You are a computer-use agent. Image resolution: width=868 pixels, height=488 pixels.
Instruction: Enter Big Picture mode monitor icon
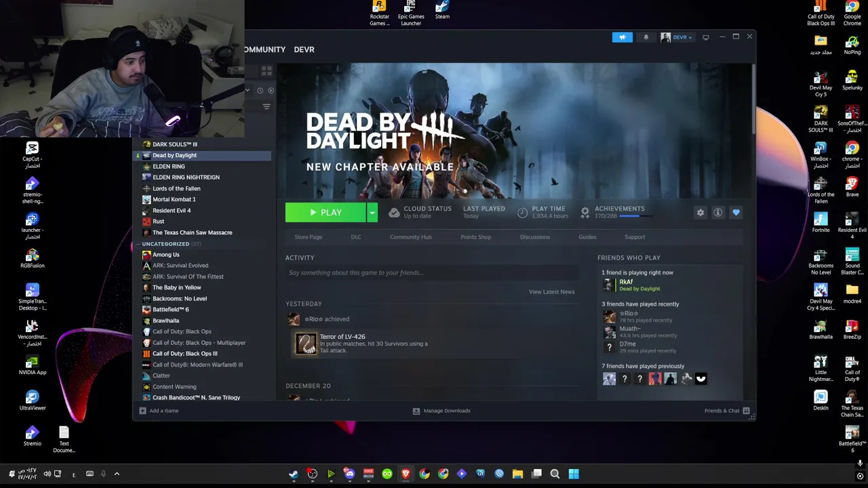[706, 37]
